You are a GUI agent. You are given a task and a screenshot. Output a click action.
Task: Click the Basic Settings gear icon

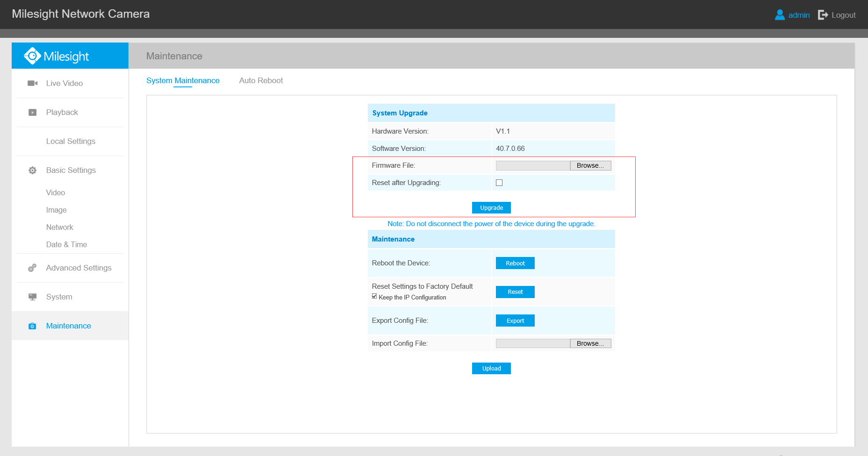(x=32, y=171)
